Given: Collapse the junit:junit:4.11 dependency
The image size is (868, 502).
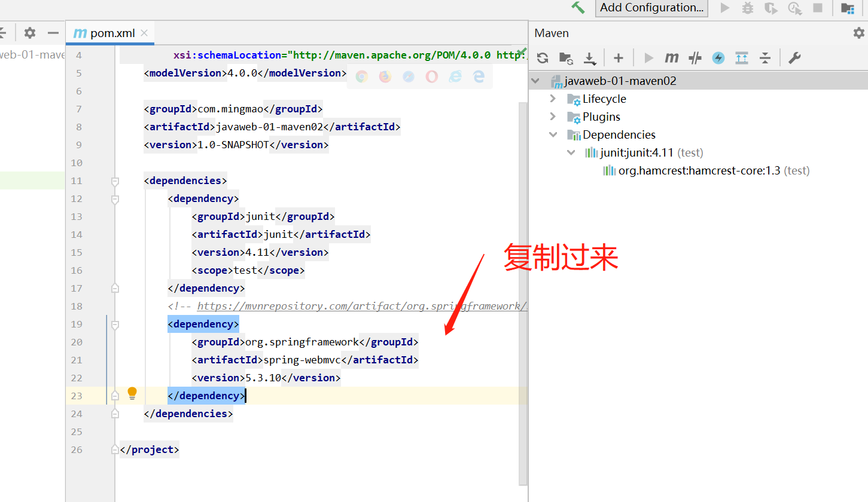Looking at the screenshot, I should [x=571, y=152].
